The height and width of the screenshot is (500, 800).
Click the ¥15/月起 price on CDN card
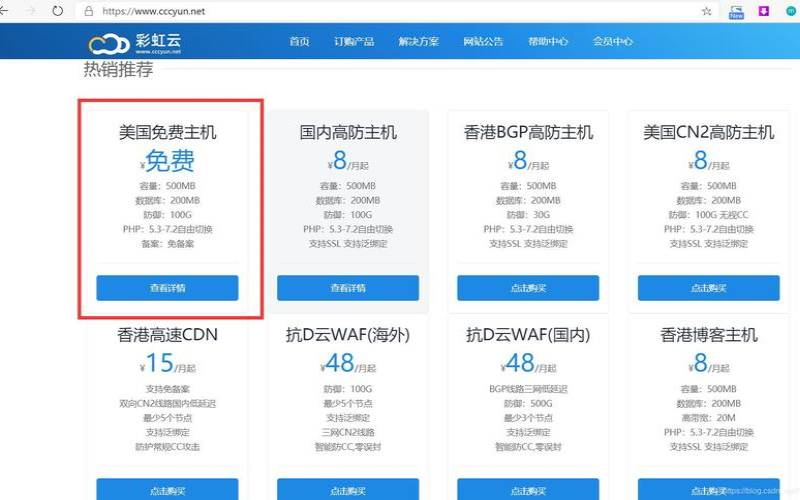[x=167, y=363]
